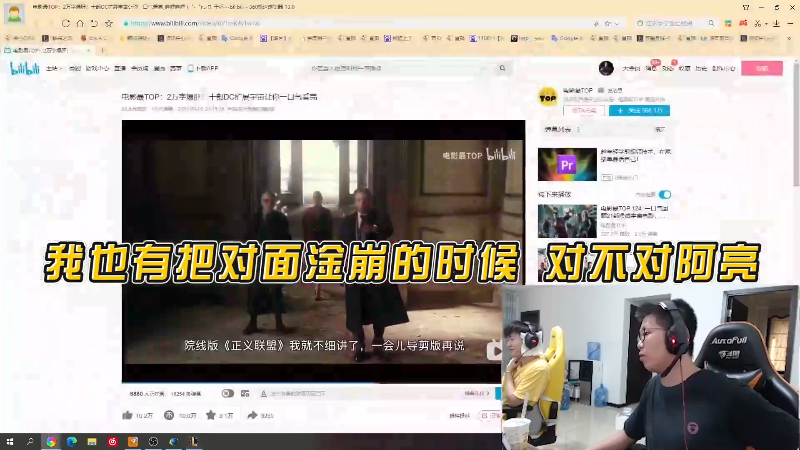Viewport: 800px width, 450px height.
Task: Click the video title heading
Action: tap(219, 97)
